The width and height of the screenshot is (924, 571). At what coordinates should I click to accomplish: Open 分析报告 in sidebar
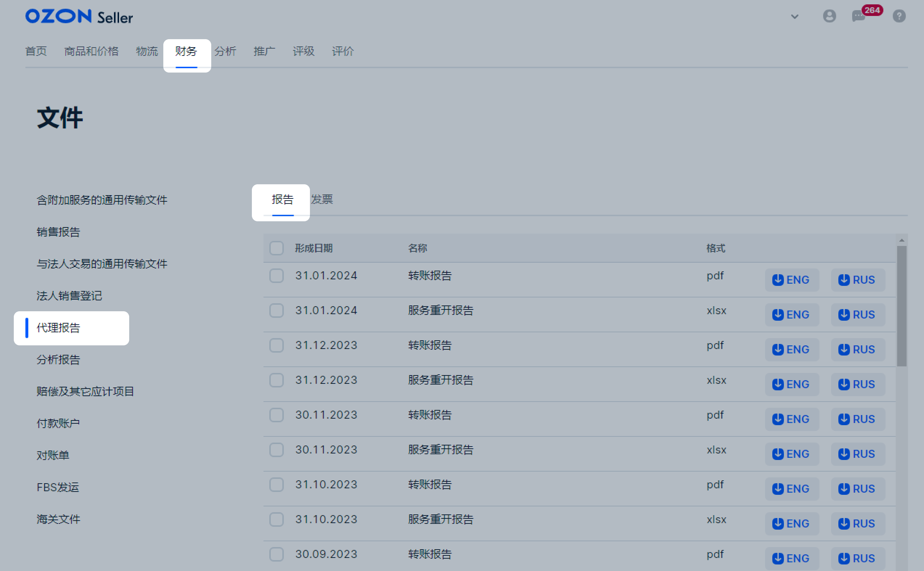58,360
